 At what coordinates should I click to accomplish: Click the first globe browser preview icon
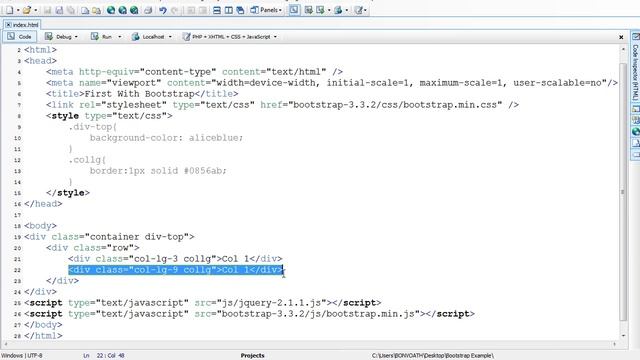[x=111, y=10]
